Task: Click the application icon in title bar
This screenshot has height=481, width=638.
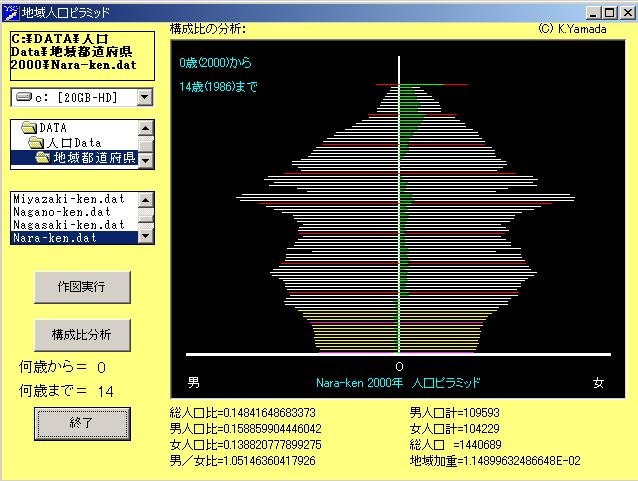Action: pos(11,13)
